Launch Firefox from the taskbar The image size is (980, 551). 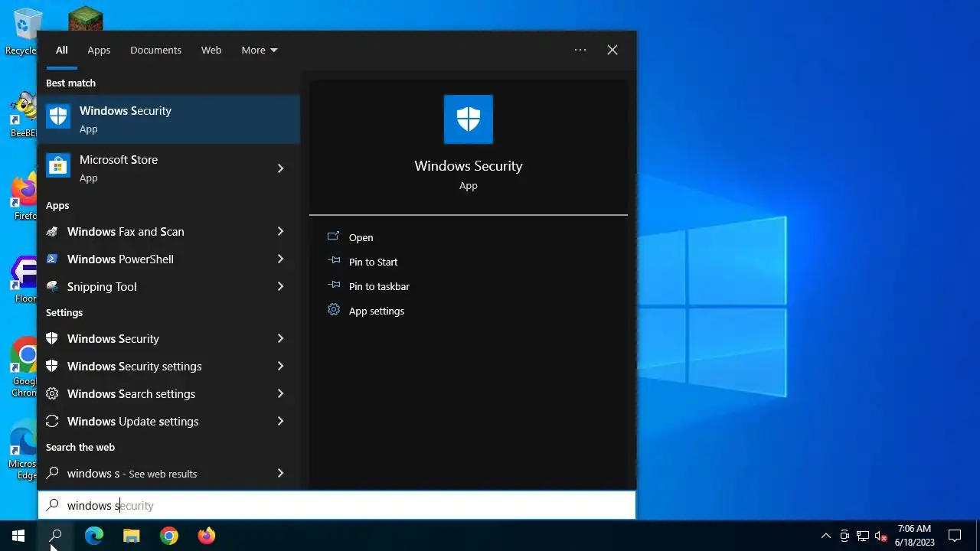click(207, 536)
